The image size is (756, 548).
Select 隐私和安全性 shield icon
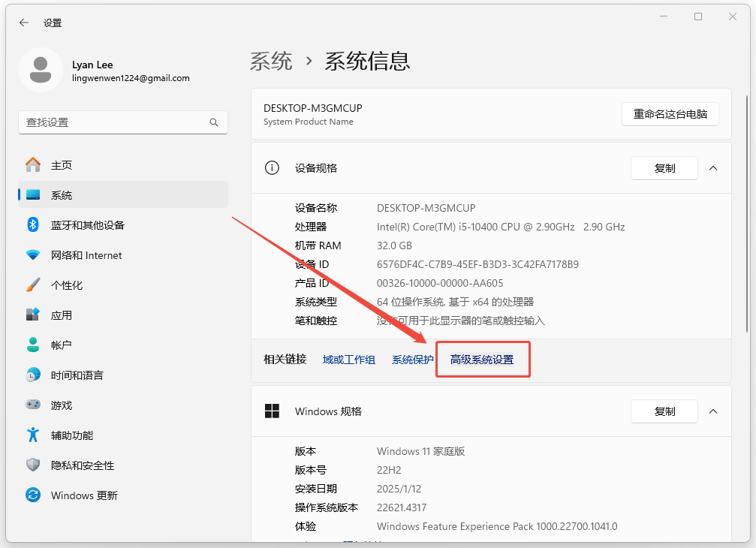coord(33,465)
